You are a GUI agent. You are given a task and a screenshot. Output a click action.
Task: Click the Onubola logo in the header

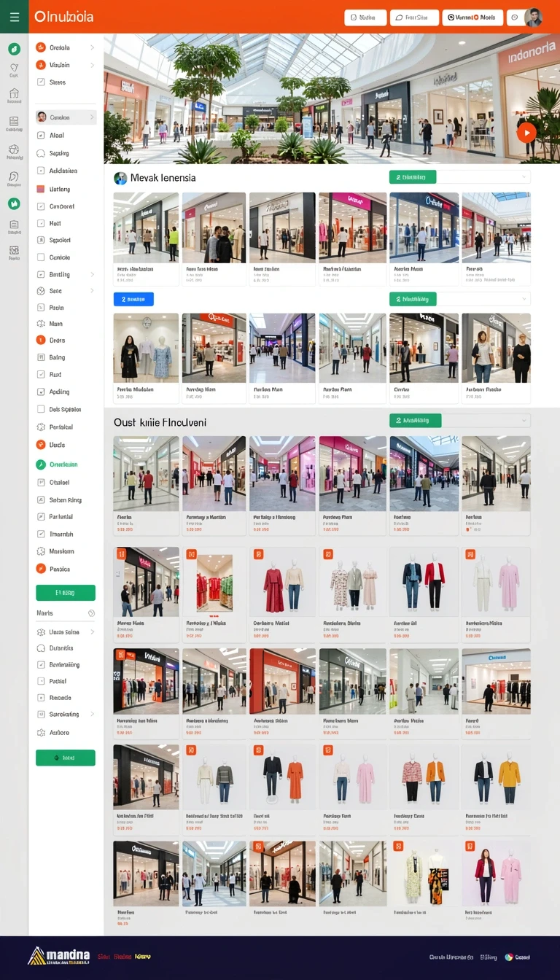[63, 17]
